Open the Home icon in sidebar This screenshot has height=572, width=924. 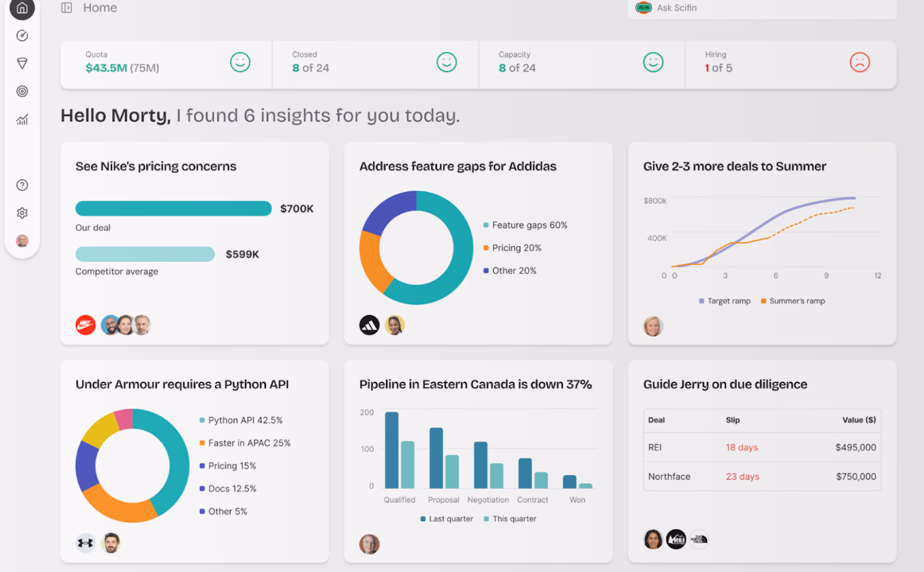(22, 9)
